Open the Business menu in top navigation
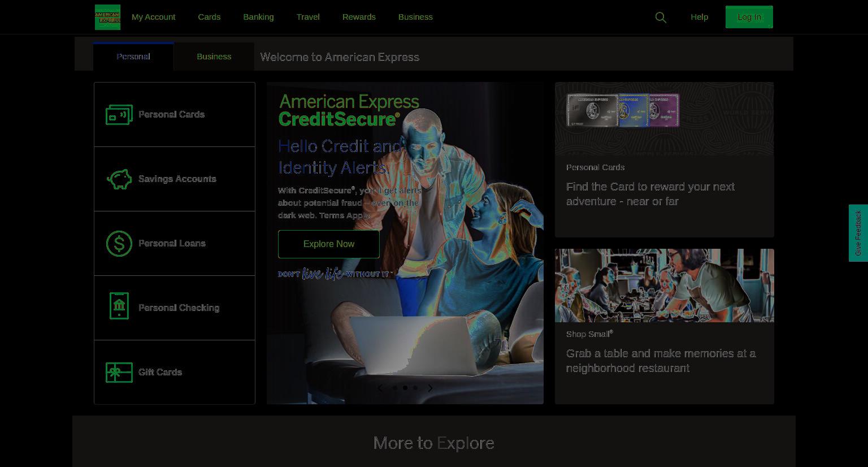868x467 pixels. [415, 17]
